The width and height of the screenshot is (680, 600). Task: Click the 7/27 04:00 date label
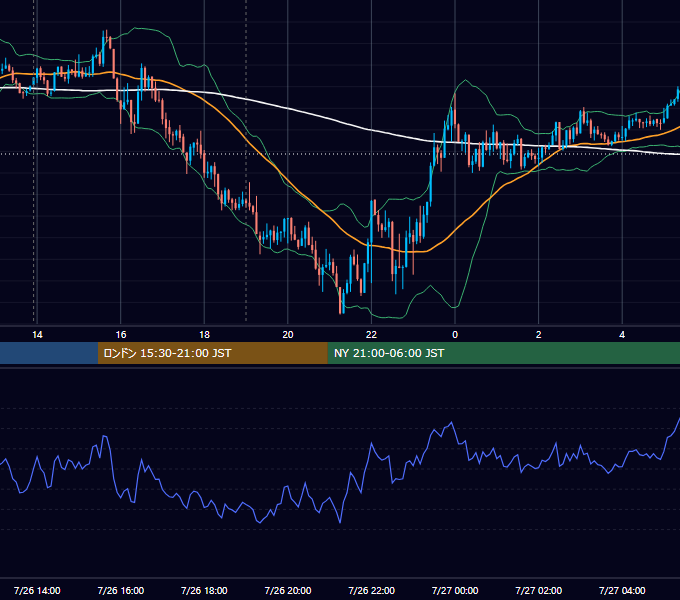(x=622, y=590)
